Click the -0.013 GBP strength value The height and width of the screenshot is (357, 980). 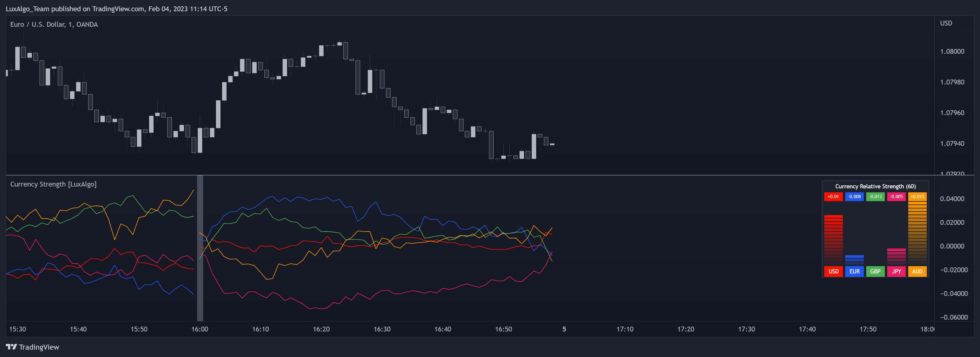coord(875,197)
